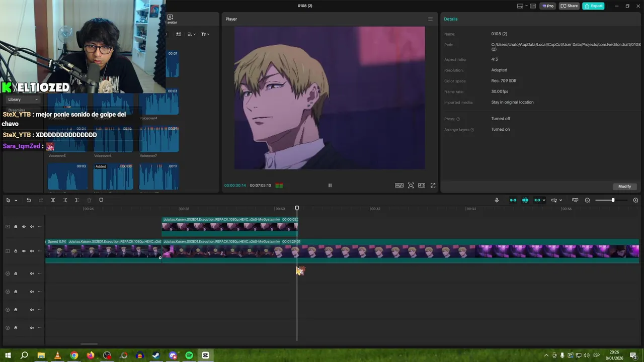The image size is (644, 362).
Task: Open more options for upper video track
Action: (40, 227)
